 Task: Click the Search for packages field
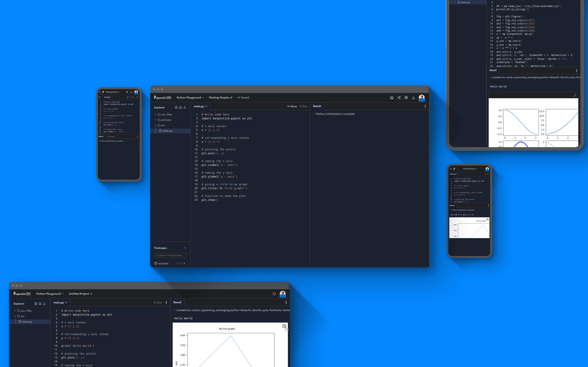tap(170, 255)
